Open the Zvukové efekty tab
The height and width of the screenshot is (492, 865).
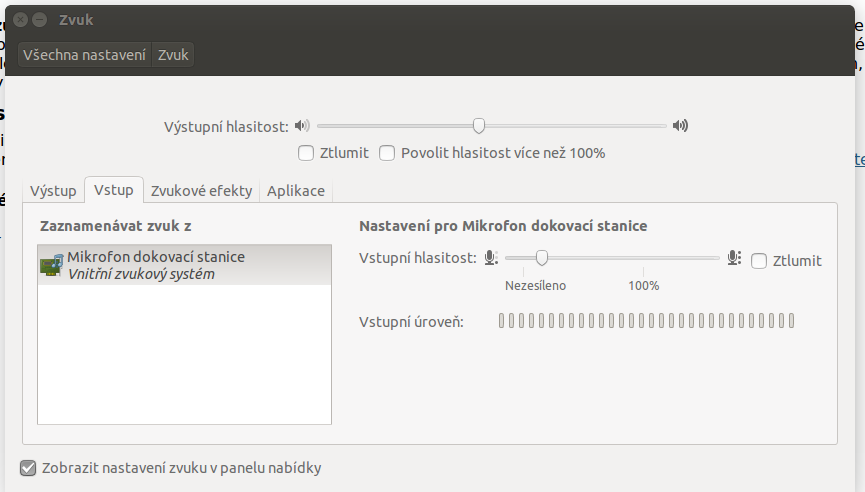[201, 191]
